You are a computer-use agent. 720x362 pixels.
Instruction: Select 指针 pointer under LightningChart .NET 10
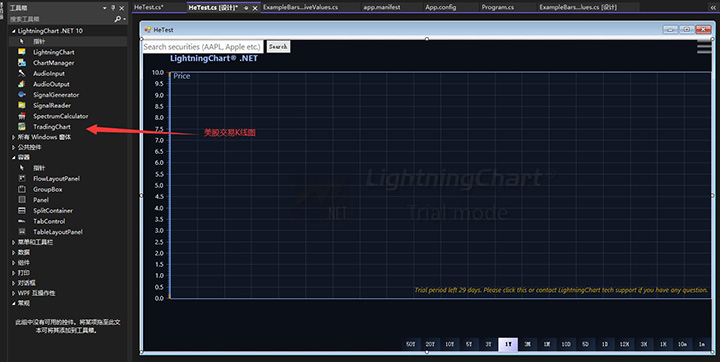(39, 41)
